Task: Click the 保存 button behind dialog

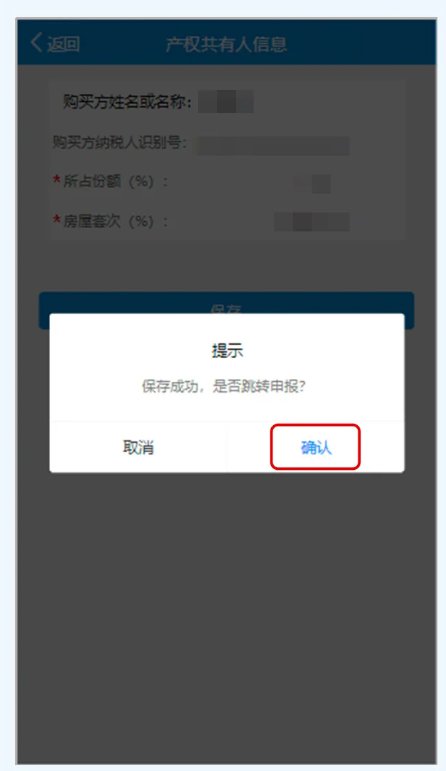Action: [x=226, y=303]
